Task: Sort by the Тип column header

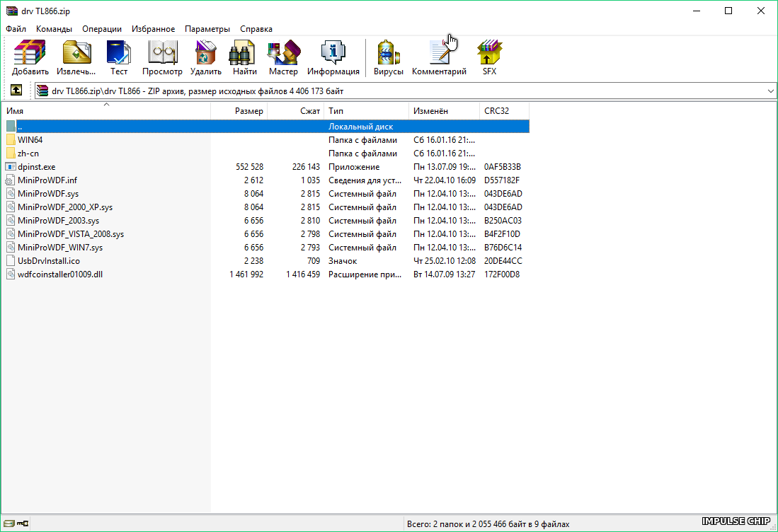Action: tap(367, 110)
